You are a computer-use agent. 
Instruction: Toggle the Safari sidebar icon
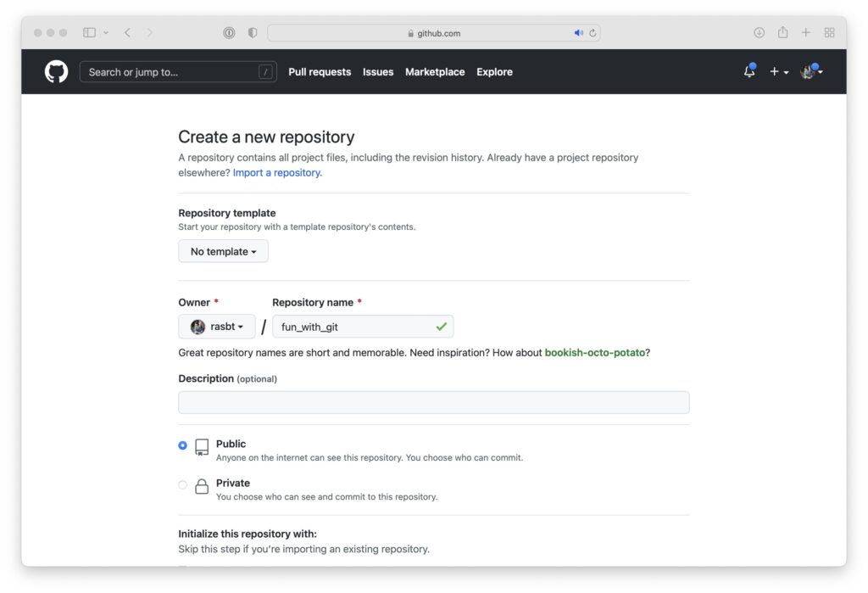(89, 31)
